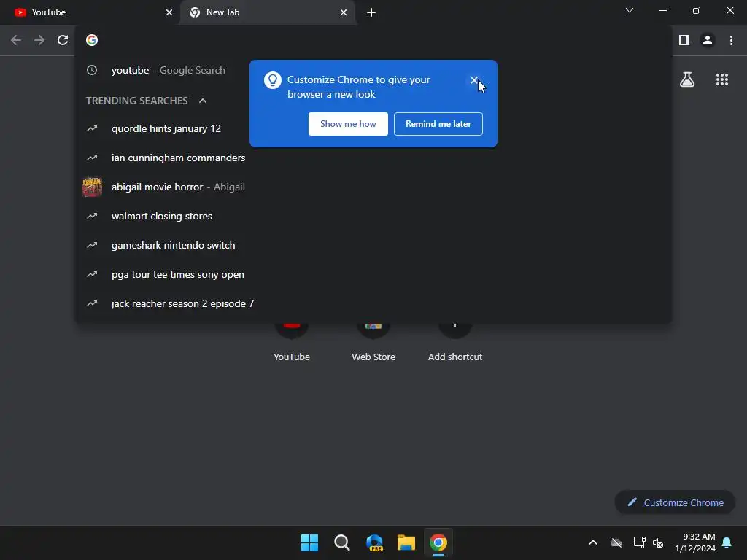Launch Microsoft Edge from taskbar
The height and width of the screenshot is (560, 747).
point(374,542)
